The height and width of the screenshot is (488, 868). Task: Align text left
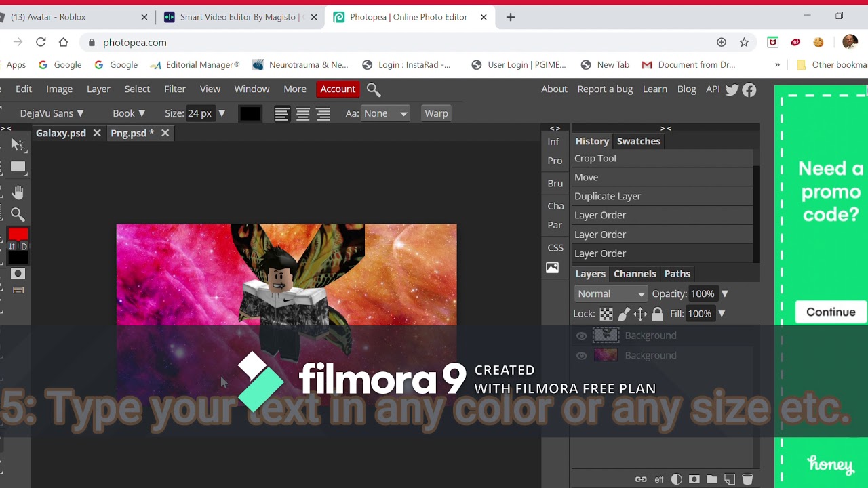(282, 114)
